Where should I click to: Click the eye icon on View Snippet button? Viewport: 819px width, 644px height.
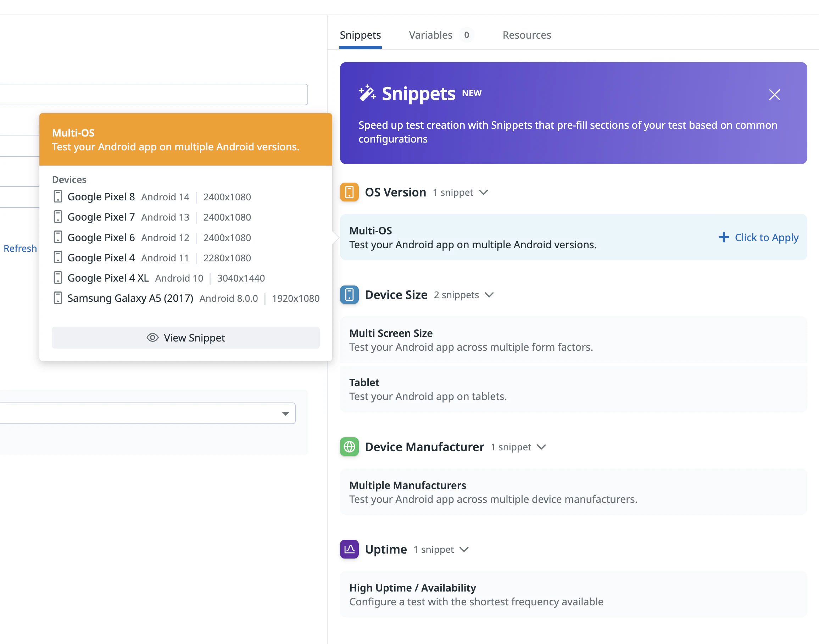(152, 338)
